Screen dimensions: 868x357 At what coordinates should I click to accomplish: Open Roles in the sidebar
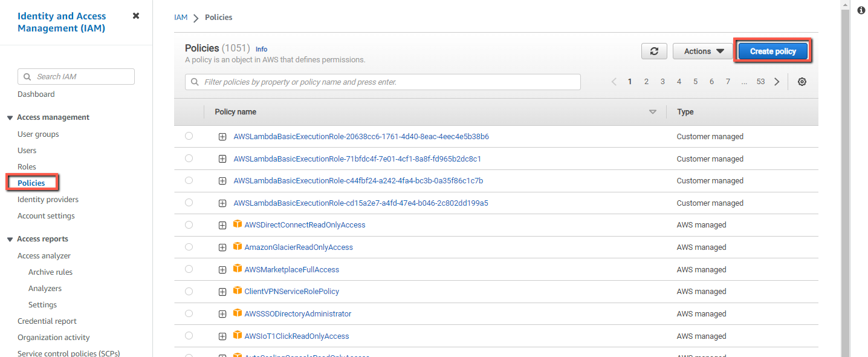click(x=27, y=166)
